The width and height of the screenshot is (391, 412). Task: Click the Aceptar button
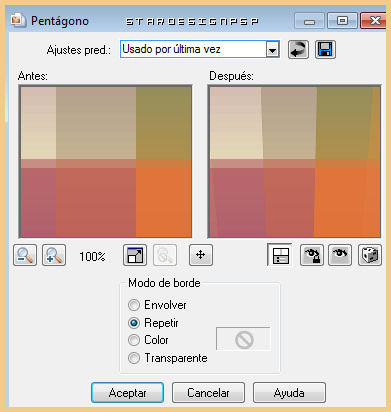click(127, 393)
